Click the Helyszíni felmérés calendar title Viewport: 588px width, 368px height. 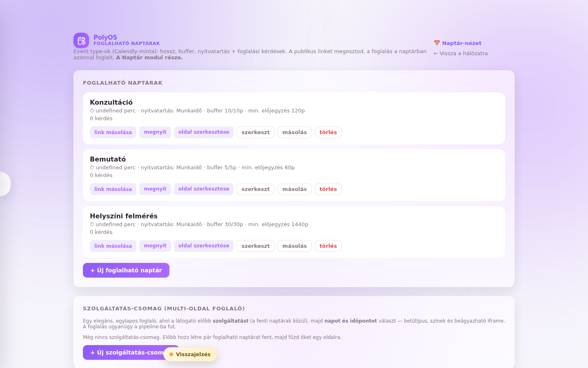(124, 216)
